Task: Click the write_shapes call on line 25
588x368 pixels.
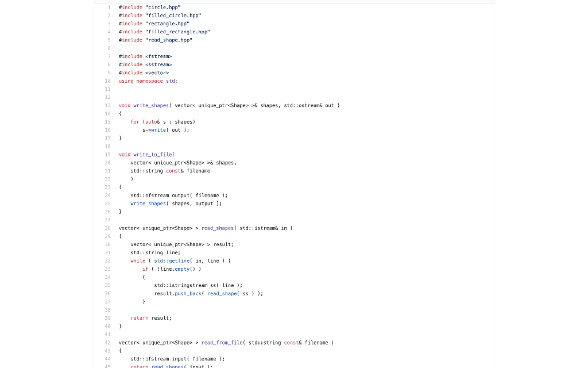Action: click(148, 203)
